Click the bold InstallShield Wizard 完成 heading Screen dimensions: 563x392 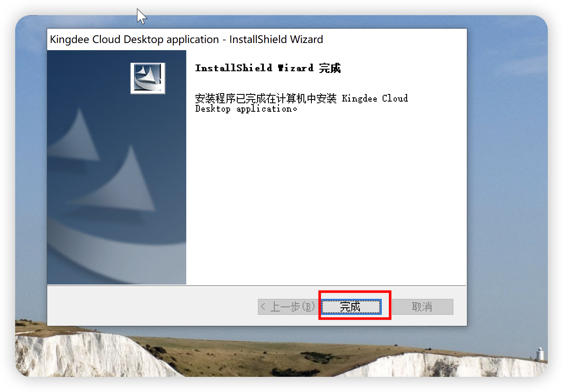pyautogui.click(x=268, y=68)
